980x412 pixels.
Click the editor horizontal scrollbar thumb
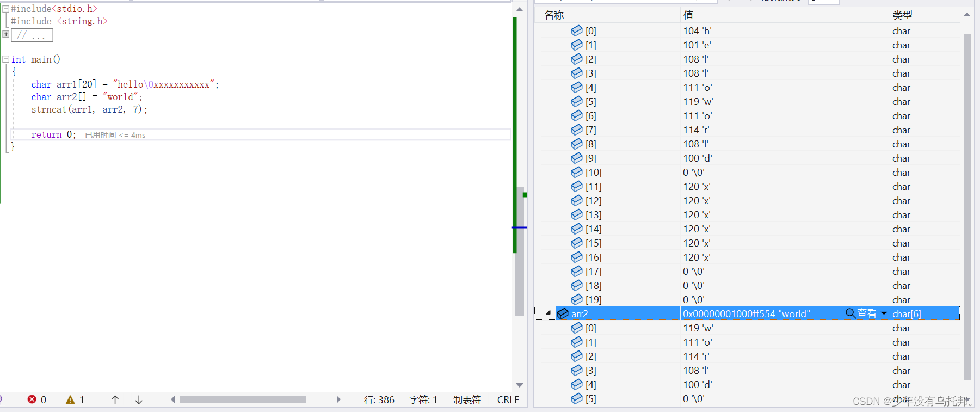click(243, 399)
